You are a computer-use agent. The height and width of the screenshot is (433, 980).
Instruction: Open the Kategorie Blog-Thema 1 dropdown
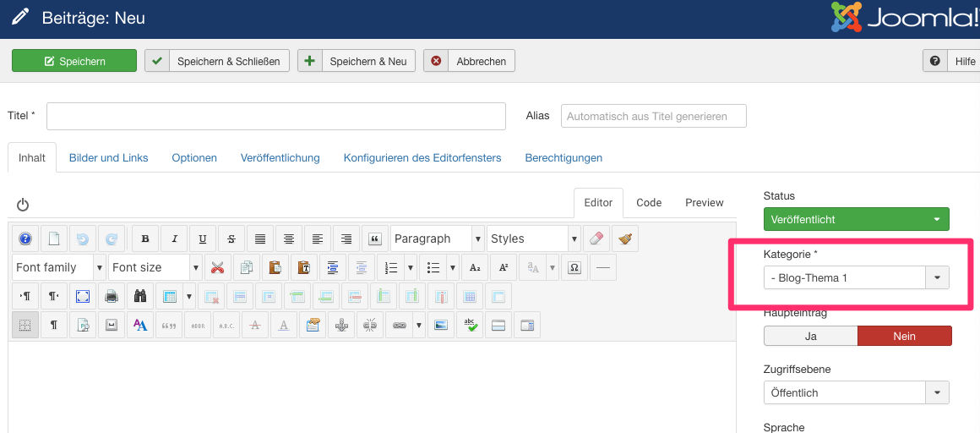(857, 278)
